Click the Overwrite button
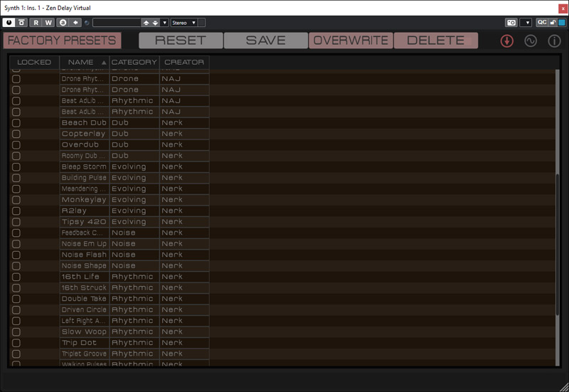 [351, 41]
